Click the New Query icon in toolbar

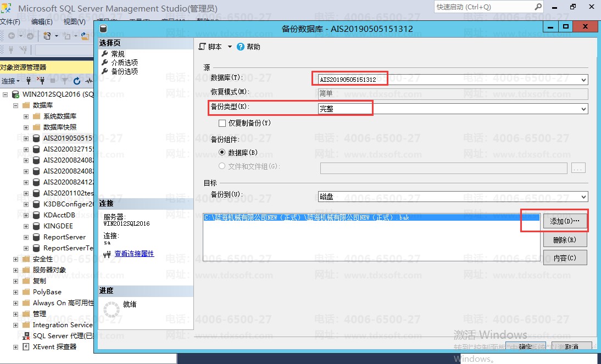(47, 36)
